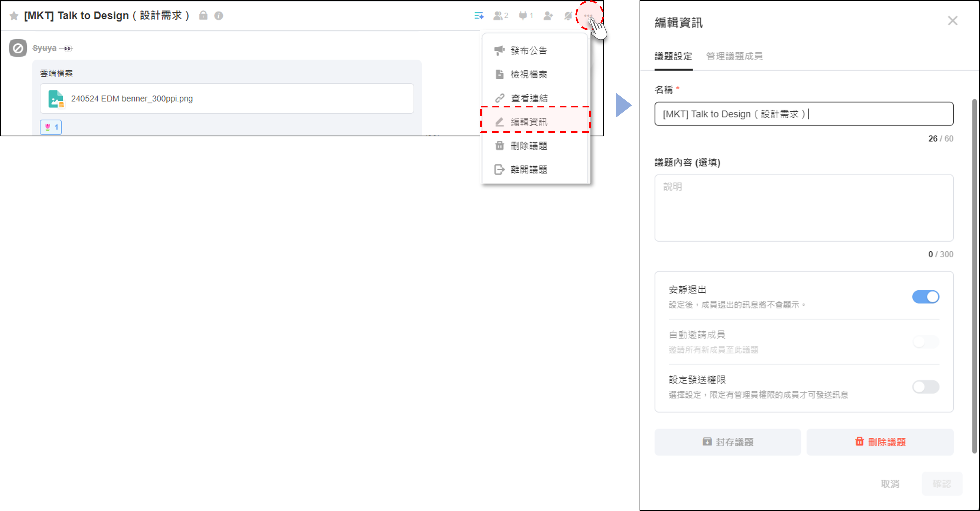Click the lock icon beside topic title

click(x=203, y=16)
